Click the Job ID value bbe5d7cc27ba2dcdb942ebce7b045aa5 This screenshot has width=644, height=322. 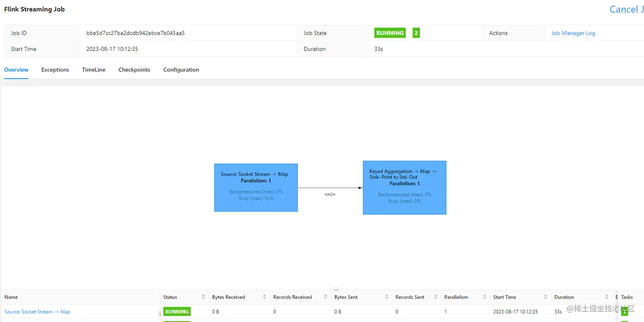tap(135, 33)
